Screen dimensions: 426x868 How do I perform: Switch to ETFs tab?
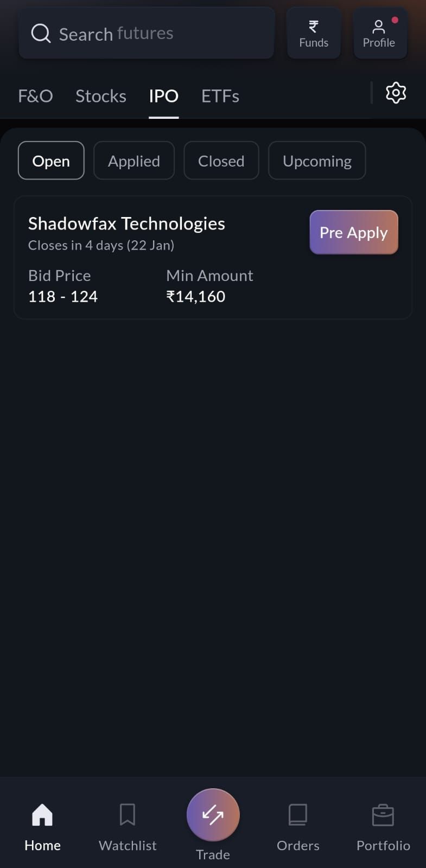[x=220, y=96]
